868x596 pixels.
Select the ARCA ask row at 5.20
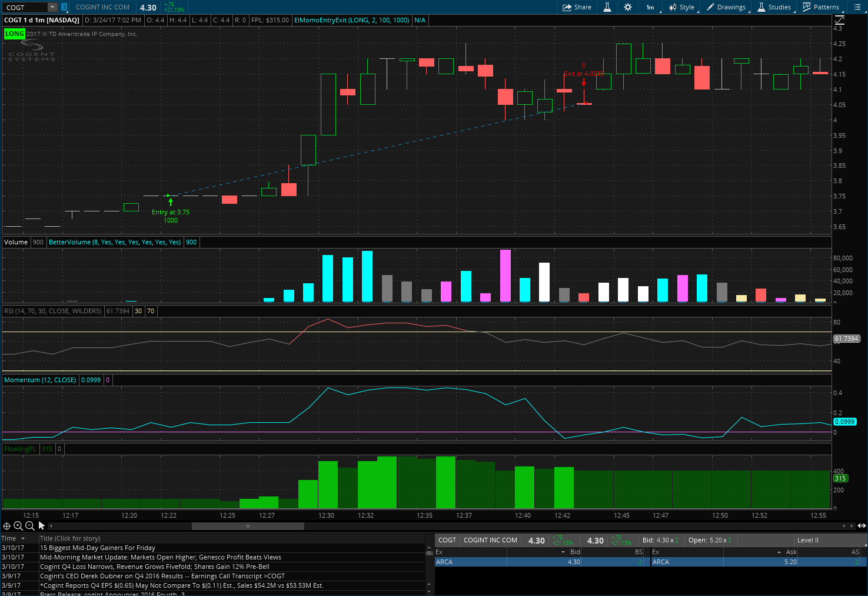click(x=759, y=562)
